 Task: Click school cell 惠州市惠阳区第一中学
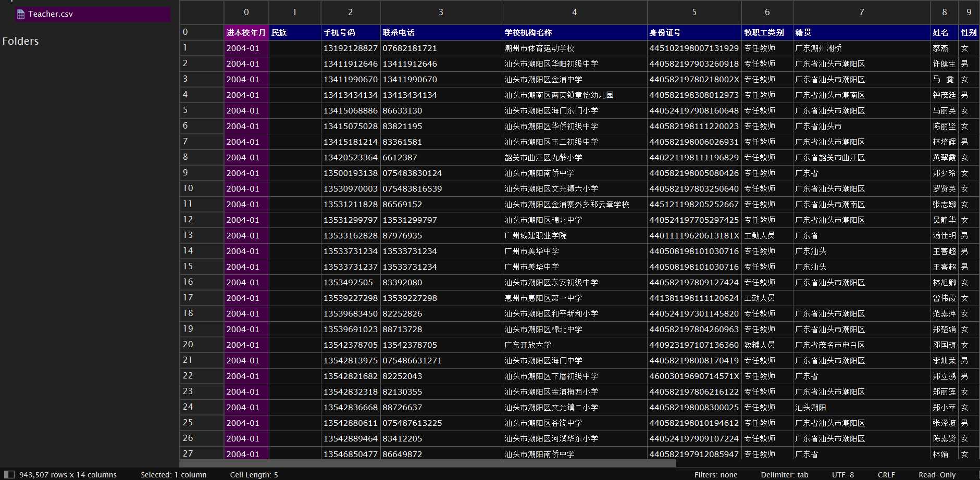coord(574,298)
